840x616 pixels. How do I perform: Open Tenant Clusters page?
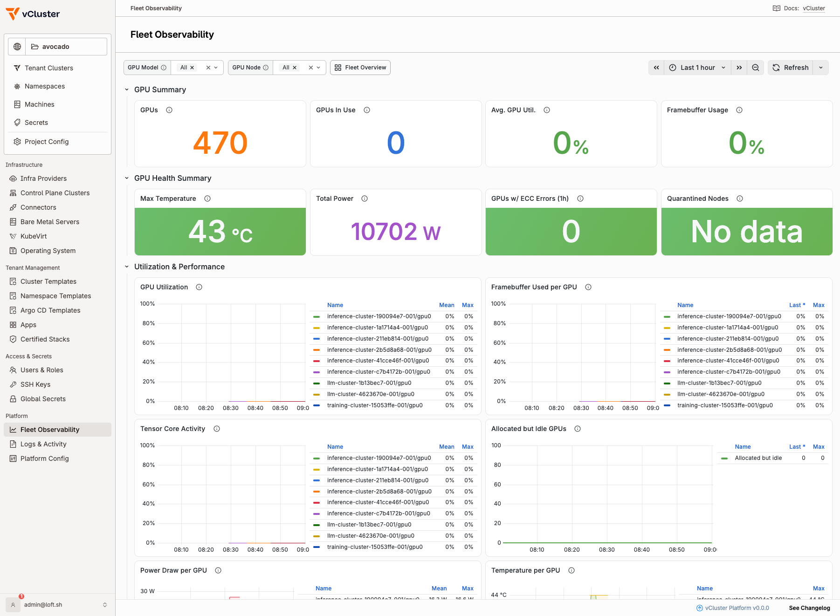(x=57, y=68)
